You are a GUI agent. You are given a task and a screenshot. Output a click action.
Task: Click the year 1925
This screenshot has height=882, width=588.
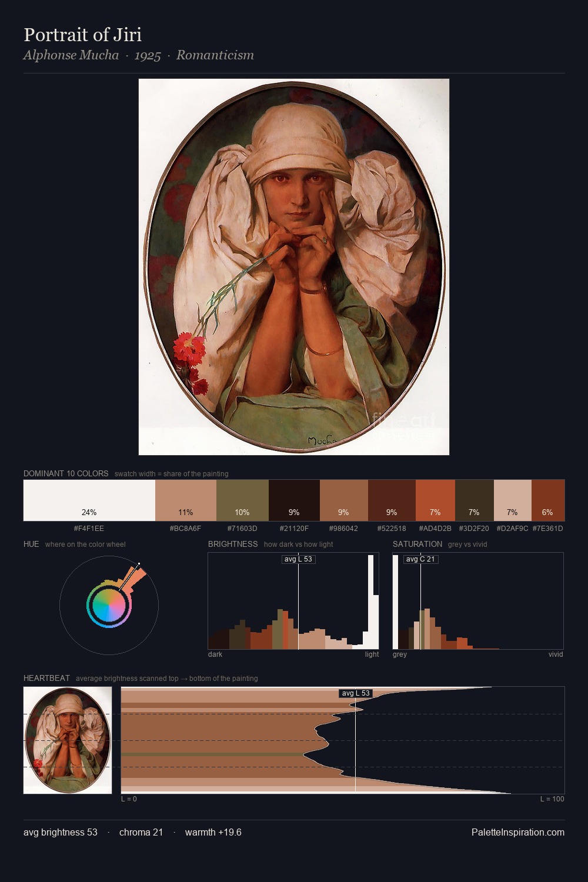148,55
